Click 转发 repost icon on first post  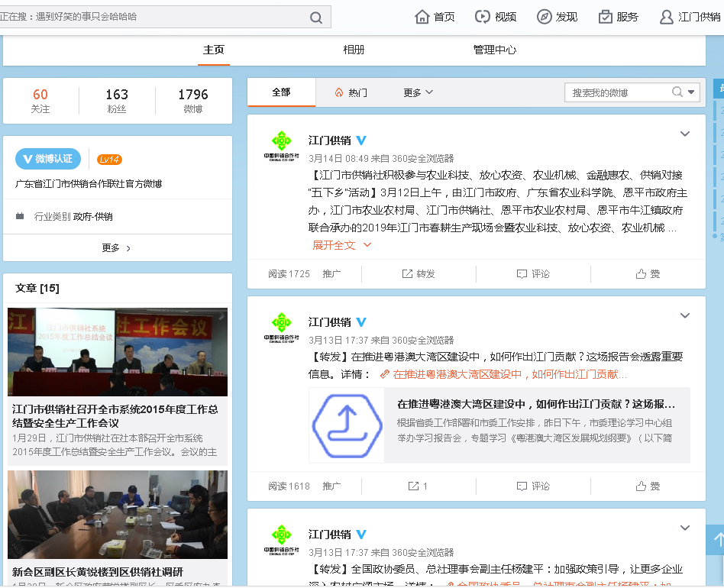(408, 274)
